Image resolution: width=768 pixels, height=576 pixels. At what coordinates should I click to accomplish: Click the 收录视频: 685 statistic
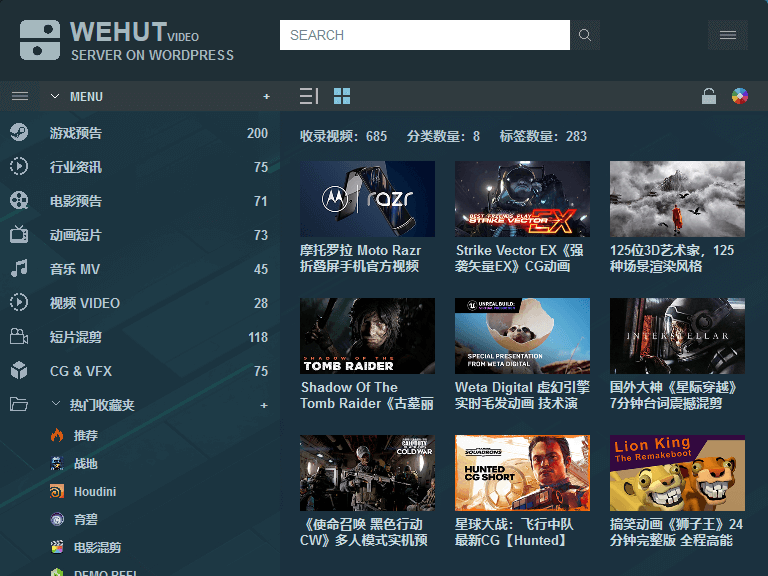[343, 136]
